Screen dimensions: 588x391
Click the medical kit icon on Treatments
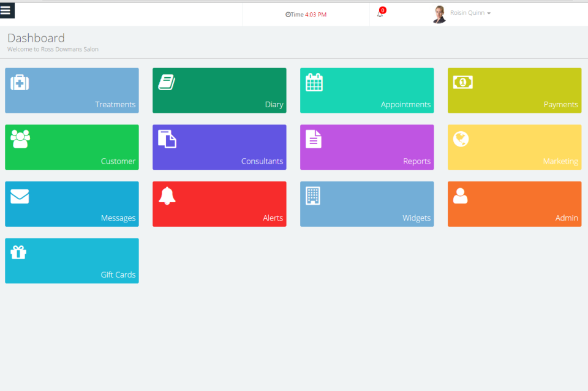(x=20, y=83)
